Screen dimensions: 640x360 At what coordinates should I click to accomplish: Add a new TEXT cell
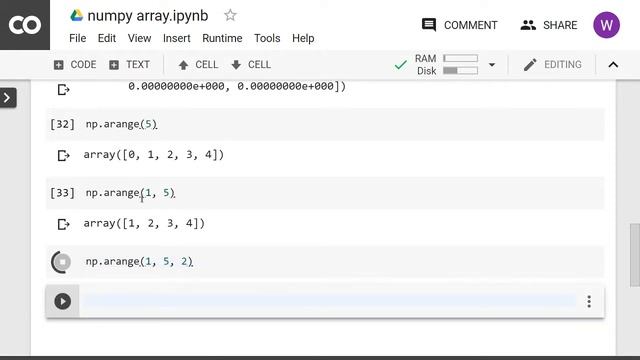(129, 64)
